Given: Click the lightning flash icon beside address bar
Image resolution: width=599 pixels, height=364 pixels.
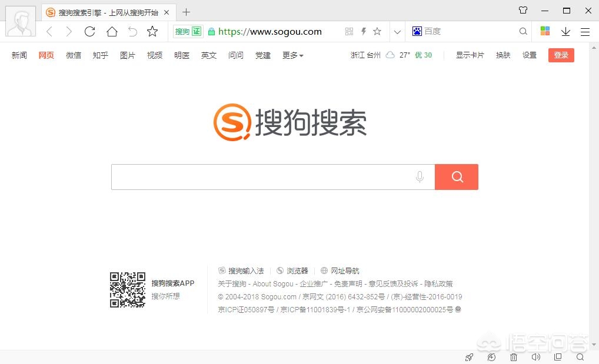Looking at the screenshot, I should pyautogui.click(x=363, y=31).
